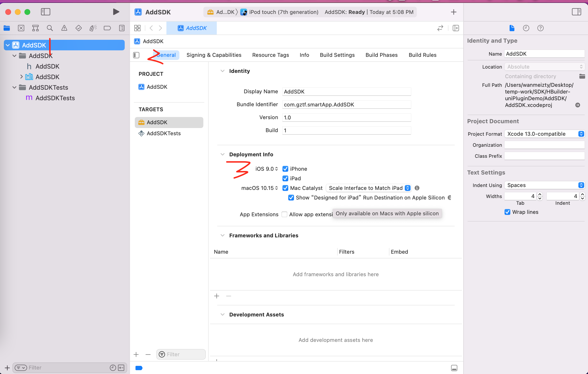Hide the project and targets list

pos(136,55)
